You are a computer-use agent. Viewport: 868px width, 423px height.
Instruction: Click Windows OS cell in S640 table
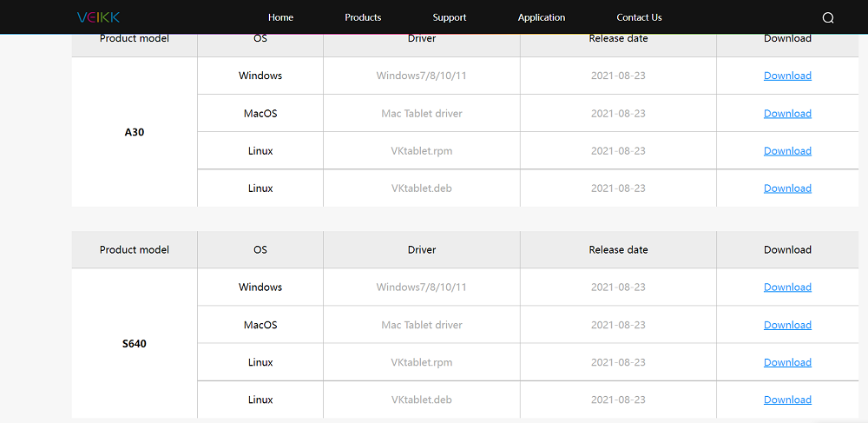coord(260,287)
